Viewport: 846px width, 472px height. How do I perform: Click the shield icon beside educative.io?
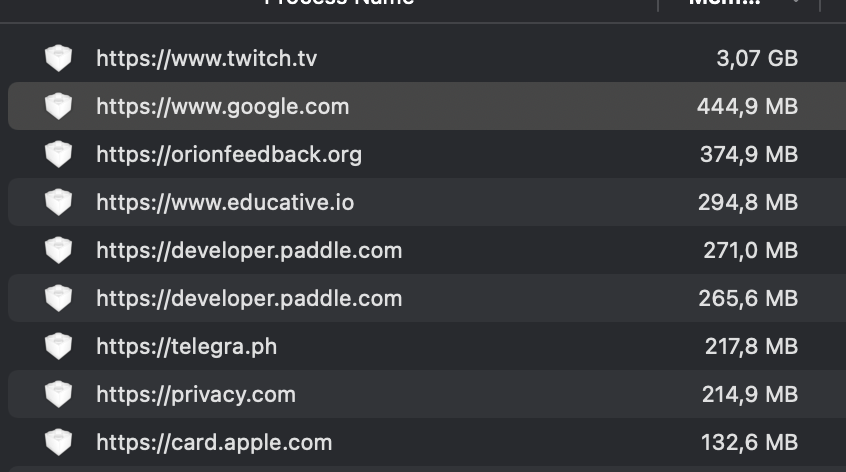pyautogui.click(x=59, y=202)
